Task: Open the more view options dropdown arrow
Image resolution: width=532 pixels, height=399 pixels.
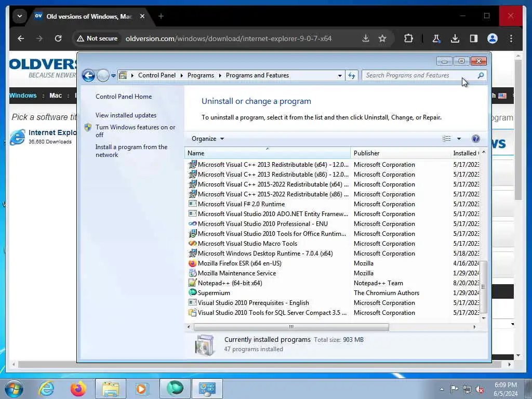Action: (x=459, y=138)
